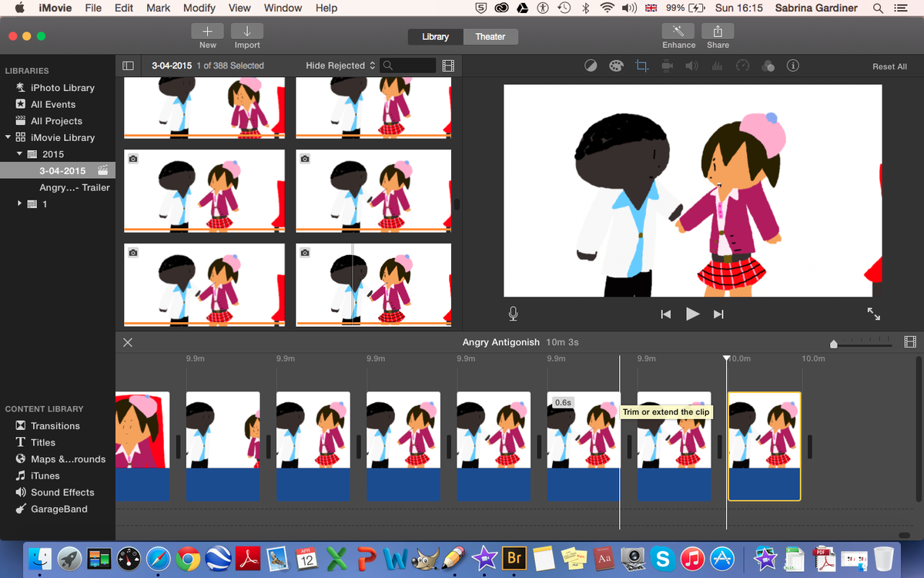Toggle the libraries sidebar visibility
Image resolution: width=924 pixels, height=578 pixels.
click(129, 66)
